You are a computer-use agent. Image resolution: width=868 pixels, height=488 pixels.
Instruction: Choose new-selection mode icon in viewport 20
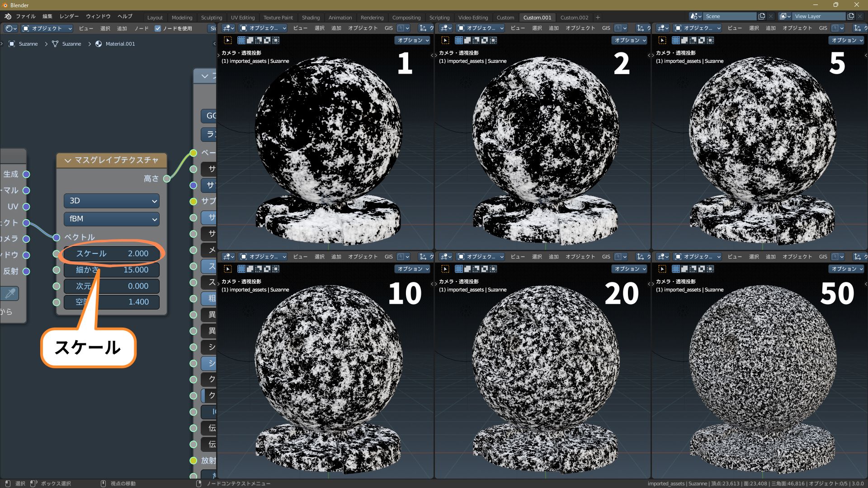click(459, 269)
